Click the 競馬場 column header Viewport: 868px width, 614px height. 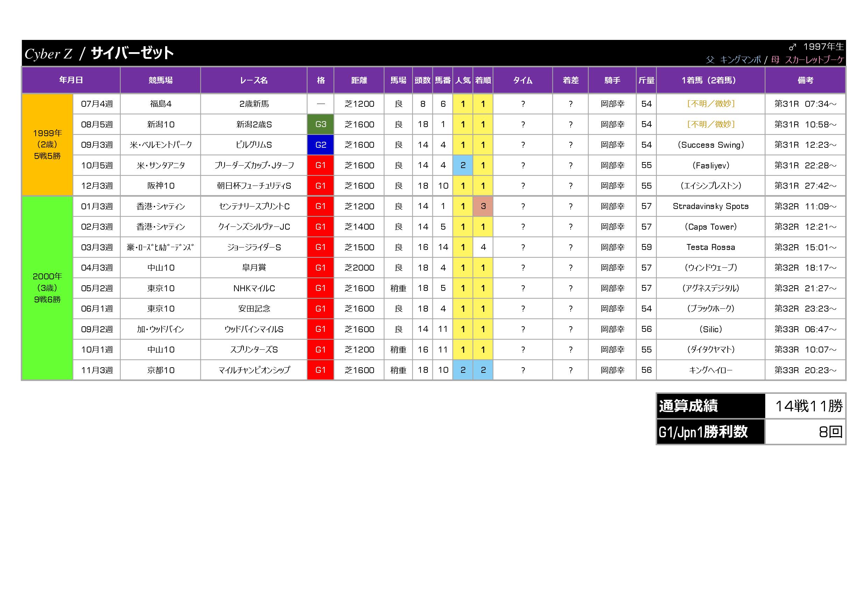[160, 80]
